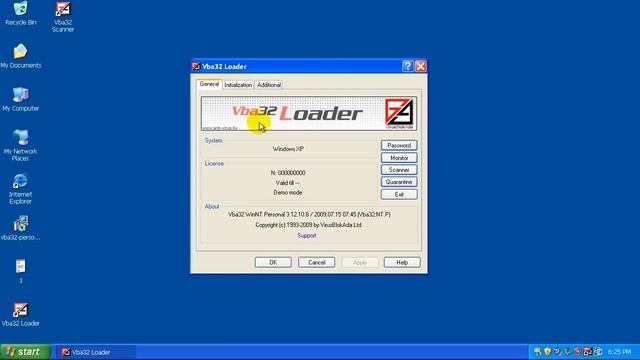This screenshot has width=640, height=360.
Task: Click the Vba32 Loader taskbar button
Action: [95, 352]
